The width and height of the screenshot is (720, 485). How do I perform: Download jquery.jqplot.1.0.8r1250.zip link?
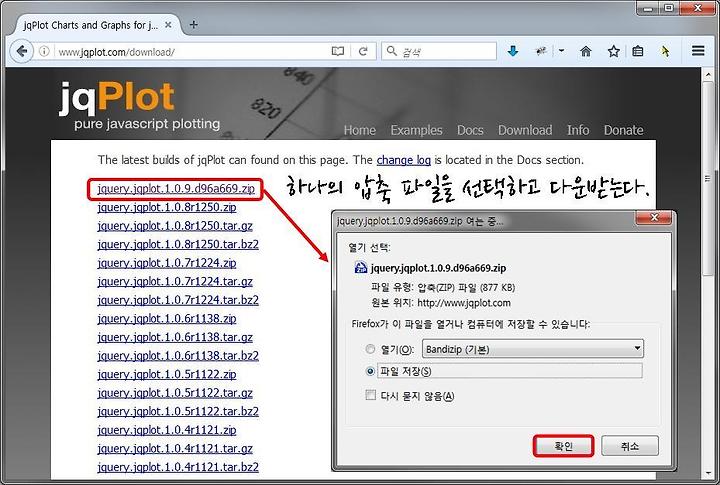click(x=167, y=208)
